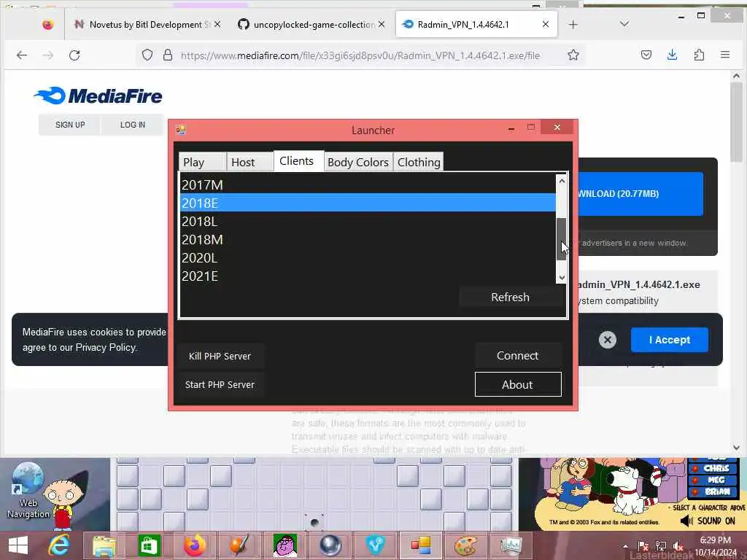The width and height of the screenshot is (747, 560).
Task: Click the MediaFire logo
Action: click(x=98, y=96)
